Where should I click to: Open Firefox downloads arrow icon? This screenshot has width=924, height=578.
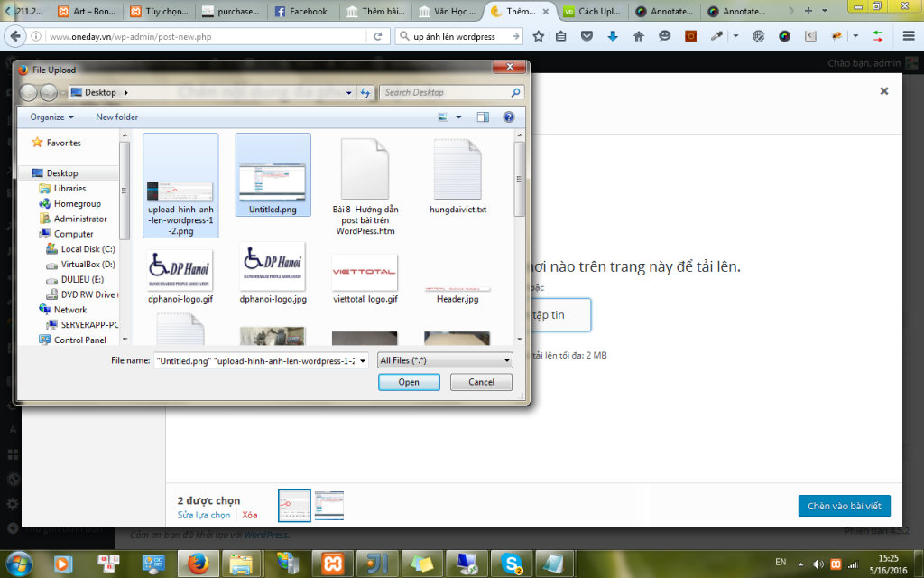pyautogui.click(x=613, y=36)
